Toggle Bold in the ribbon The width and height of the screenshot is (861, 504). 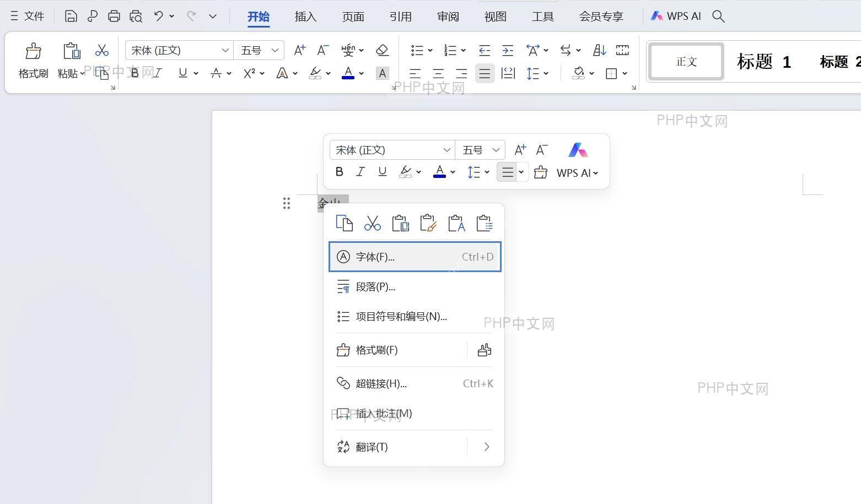(134, 73)
